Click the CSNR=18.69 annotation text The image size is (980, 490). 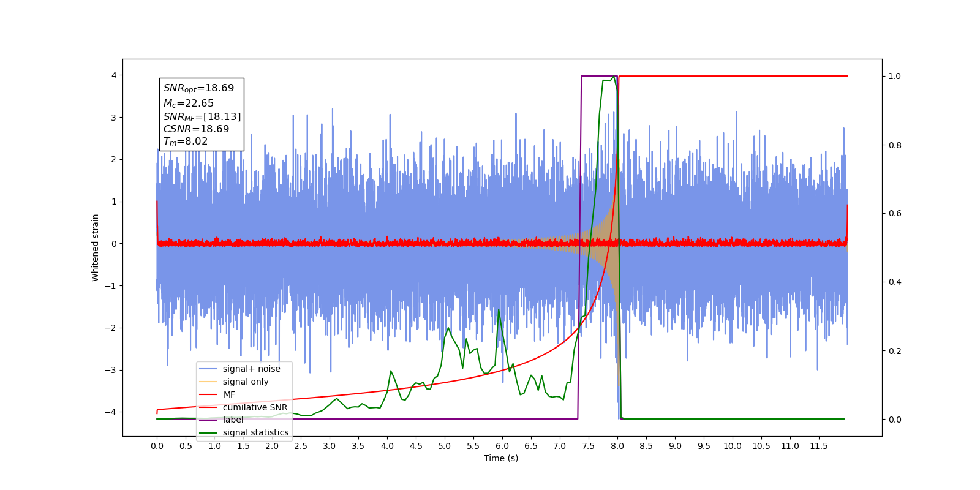[196, 129]
